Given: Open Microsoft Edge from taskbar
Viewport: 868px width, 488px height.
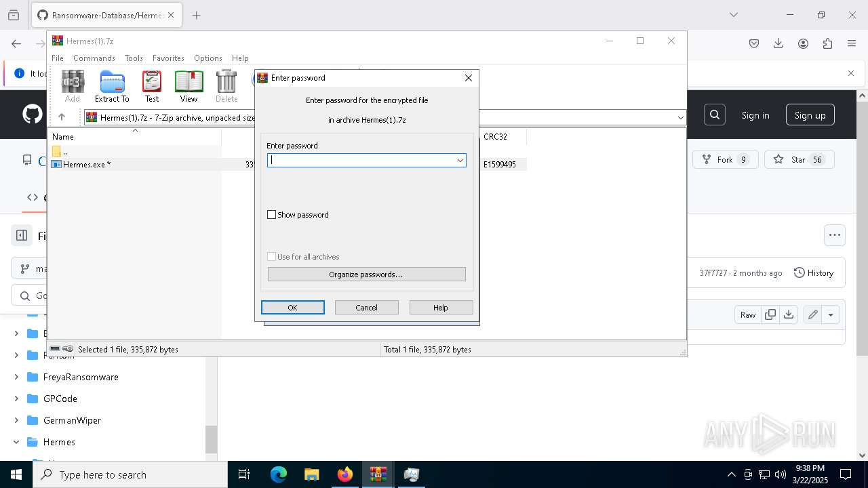Looking at the screenshot, I should point(279,474).
